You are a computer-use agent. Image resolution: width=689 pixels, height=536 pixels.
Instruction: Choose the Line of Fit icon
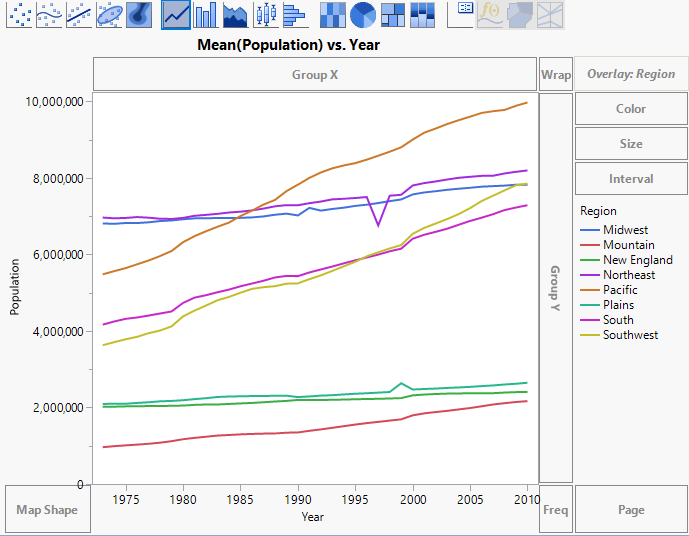(x=80, y=14)
